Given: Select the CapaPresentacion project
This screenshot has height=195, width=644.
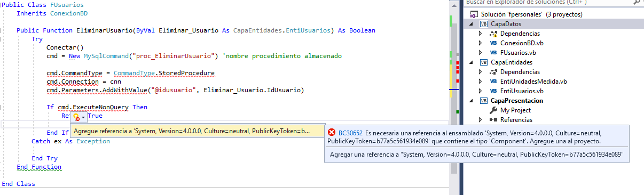Looking at the screenshot, I should pos(517,101).
